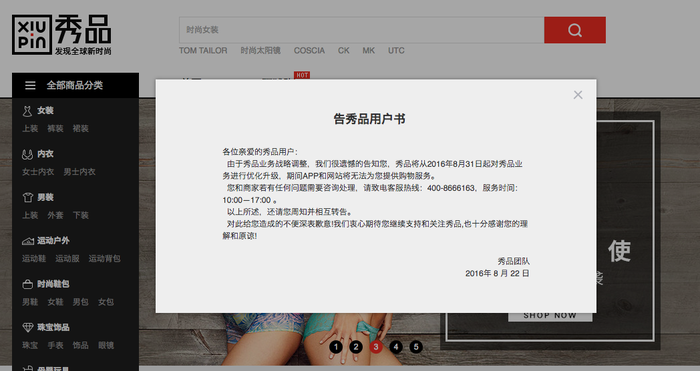
Task: Select 女包 subcategory
Action: [x=106, y=302]
